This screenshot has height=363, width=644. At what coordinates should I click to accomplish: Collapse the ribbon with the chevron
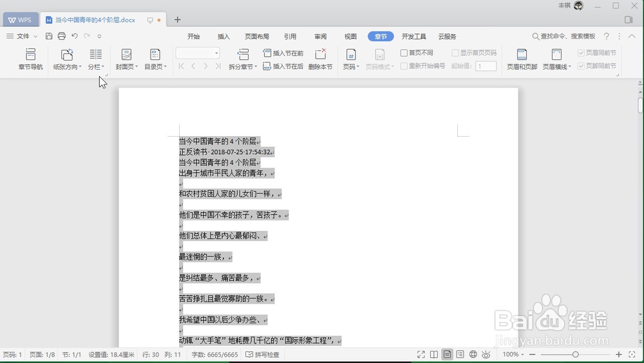pyautogui.click(x=632, y=36)
